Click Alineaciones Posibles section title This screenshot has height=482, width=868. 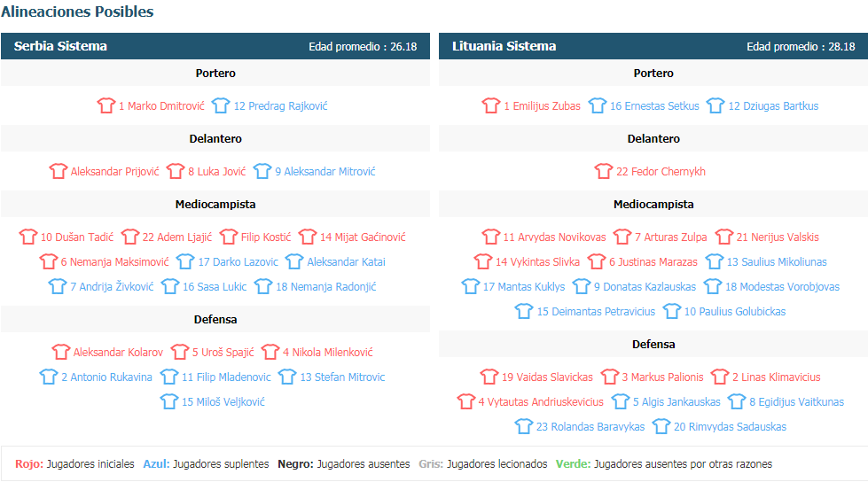tap(77, 12)
